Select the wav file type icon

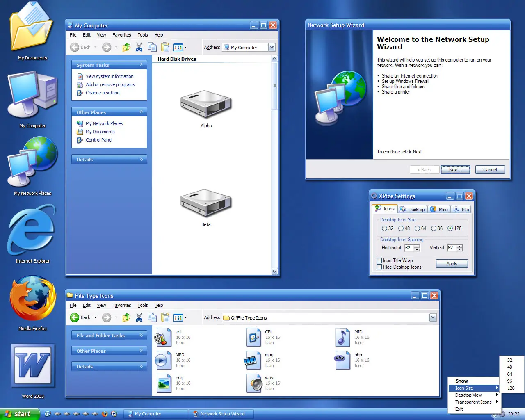point(254,383)
